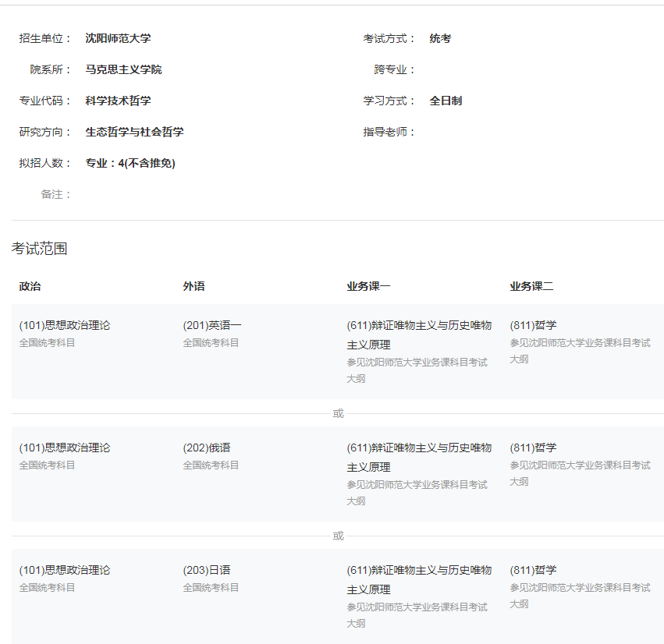Click (811)哲学 in the 俄语 row
Viewport: 664px width, 644px height.
pos(533,448)
